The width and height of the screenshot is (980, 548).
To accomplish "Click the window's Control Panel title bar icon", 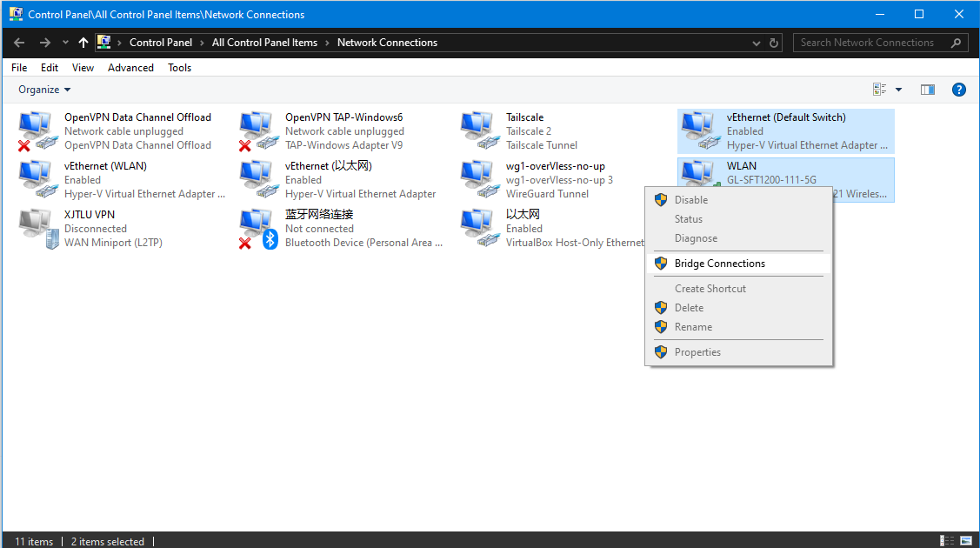I will (16, 14).
